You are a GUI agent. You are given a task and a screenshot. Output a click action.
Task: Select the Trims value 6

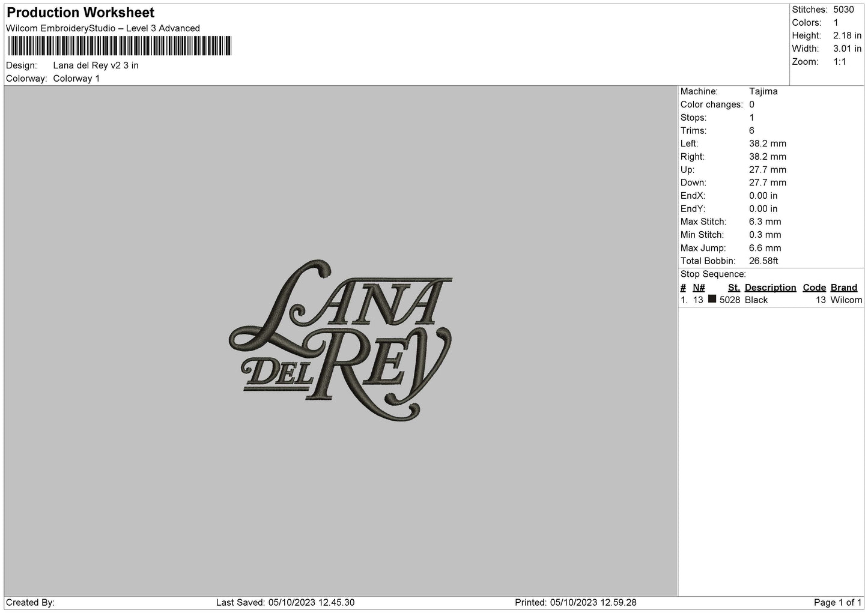(751, 131)
